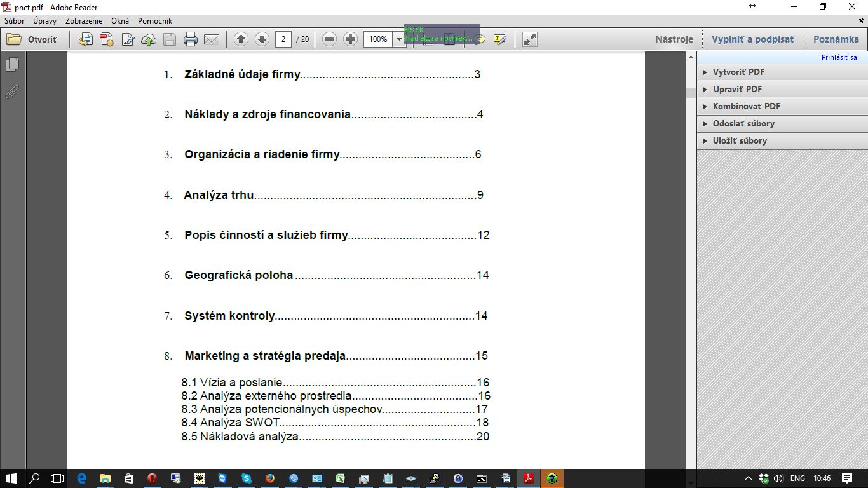The height and width of the screenshot is (488, 868).
Task: Click the print icon in toolbar
Action: [x=190, y=39]
